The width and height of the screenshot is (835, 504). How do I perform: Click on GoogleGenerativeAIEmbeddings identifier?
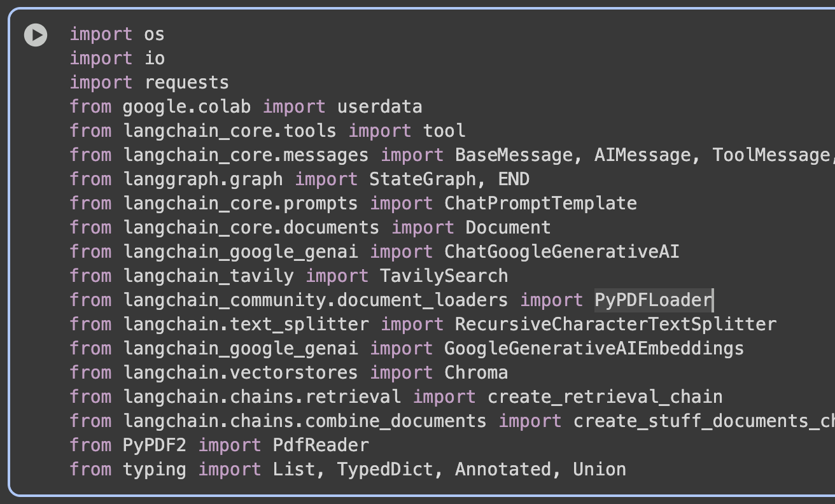594,348
